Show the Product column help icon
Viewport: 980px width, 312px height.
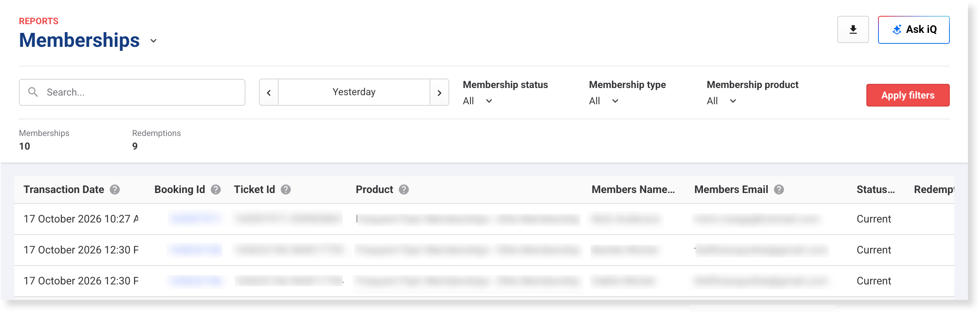[x=404, y=190]
